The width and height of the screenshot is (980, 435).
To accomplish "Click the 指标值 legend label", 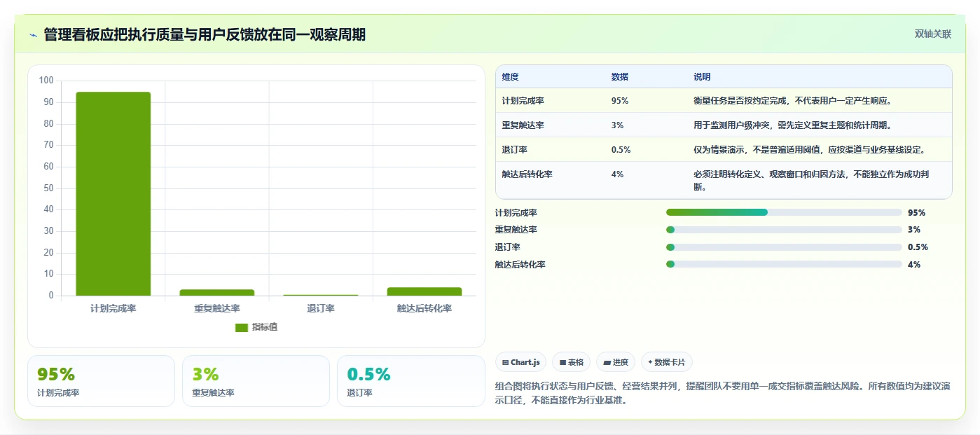I will pos(265,327).
